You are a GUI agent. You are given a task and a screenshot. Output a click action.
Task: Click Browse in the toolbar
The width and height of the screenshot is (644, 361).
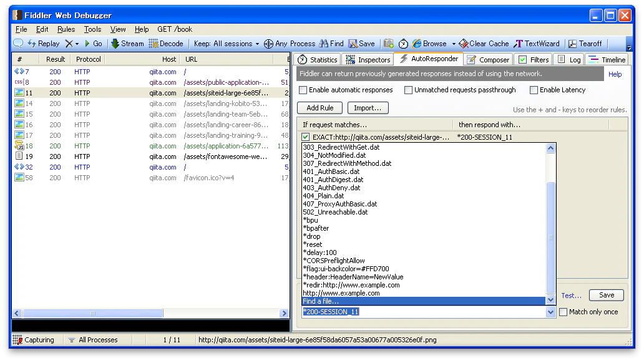point(429,44)
